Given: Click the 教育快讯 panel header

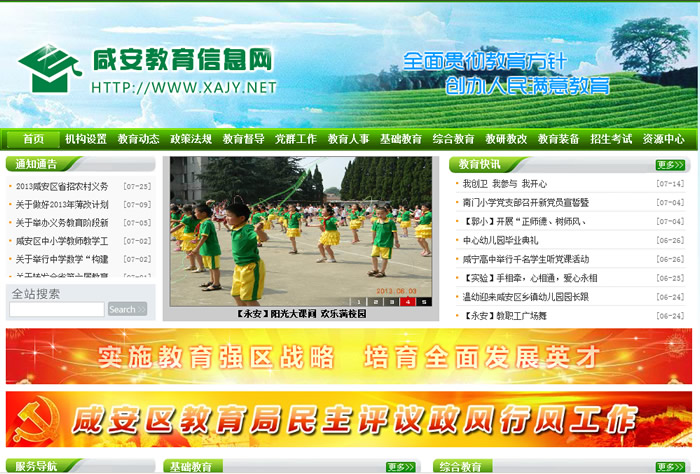Looking at the screenshot, I should coord(479,165).
